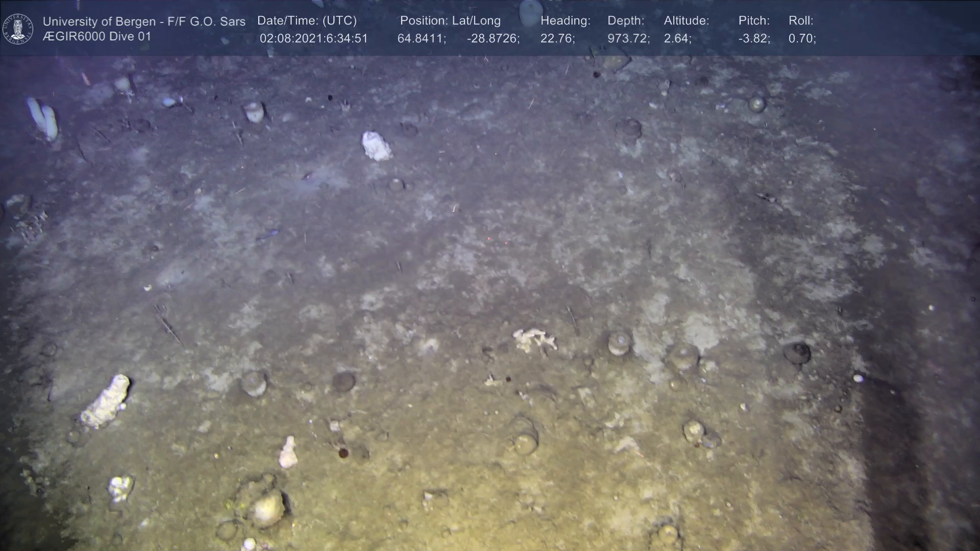Select the depth reading 973.72

(628, 39)
